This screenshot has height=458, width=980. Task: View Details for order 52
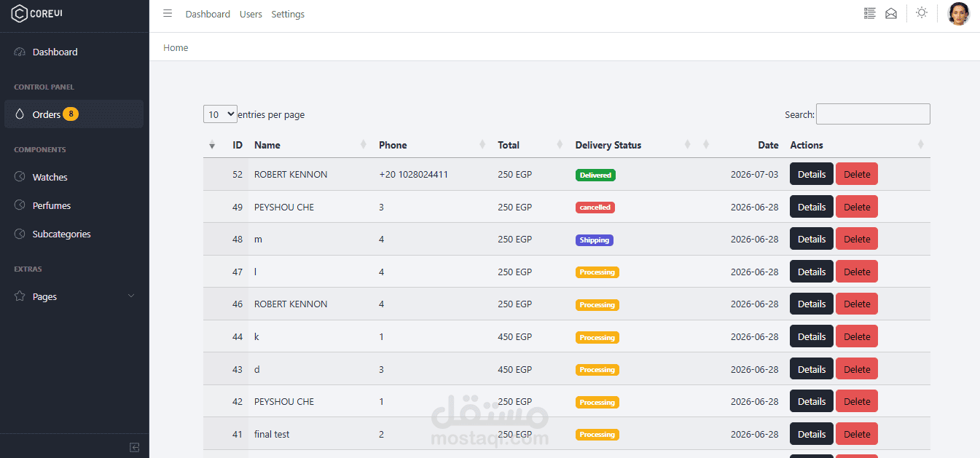pos(812,174)
